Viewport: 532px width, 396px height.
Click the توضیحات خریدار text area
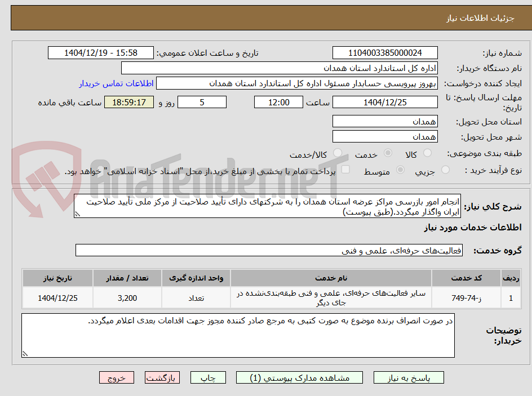tap(238, 335)
